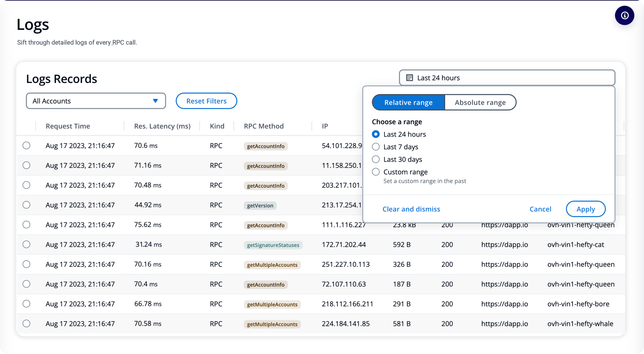Click the All Accounts dropdown icon
The image size is (644, 354).
click(155, 101)
